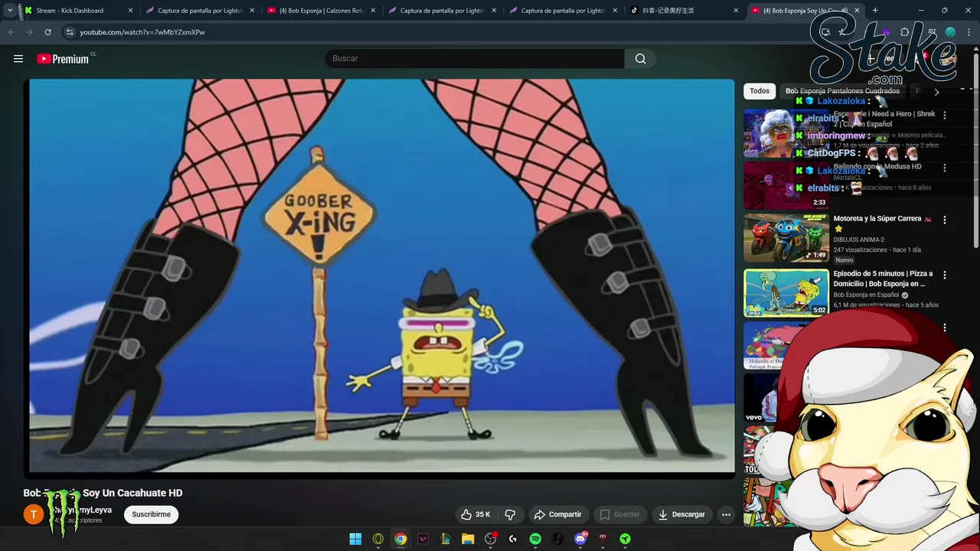View site information icon in address bar
Image resolution: width=980 pixels, height=551 pixels.
pyautogui.click(x=70, y=32)
